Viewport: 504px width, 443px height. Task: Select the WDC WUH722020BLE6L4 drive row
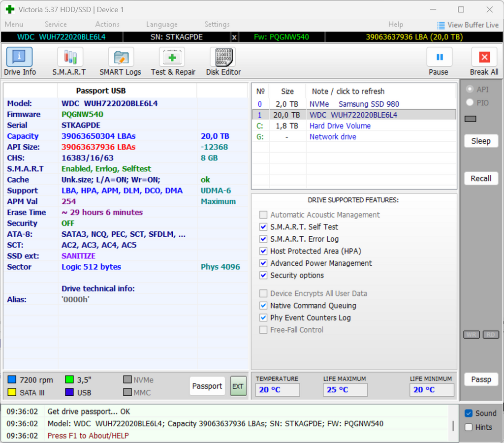(x=354, y=115)
